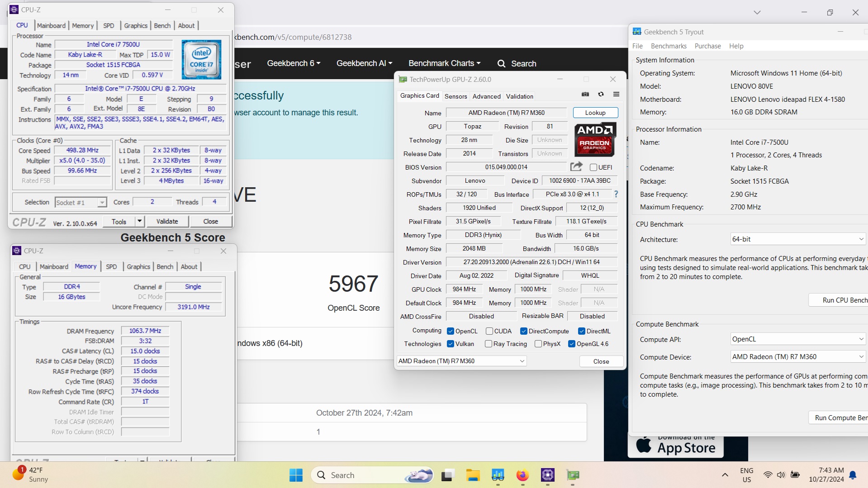The height and width of the screenshot is (488, 868).
Task: Click the Windows taskbar Search box
Action: tap(372, 475)
